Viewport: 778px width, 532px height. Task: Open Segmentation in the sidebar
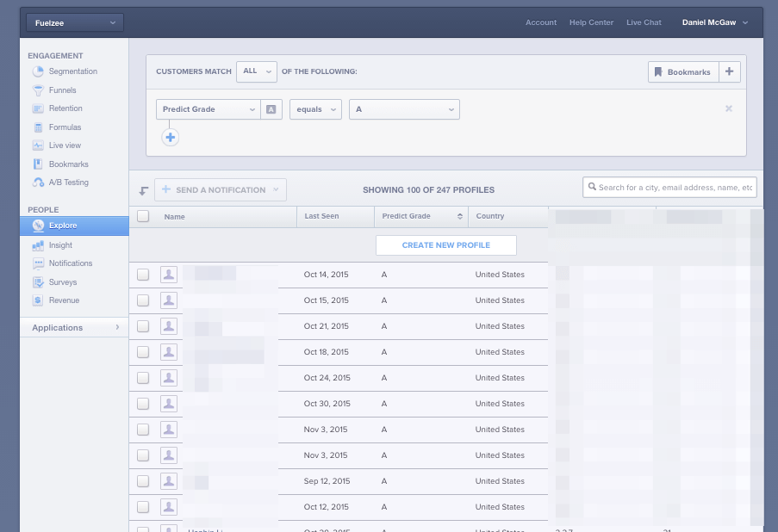73,71
